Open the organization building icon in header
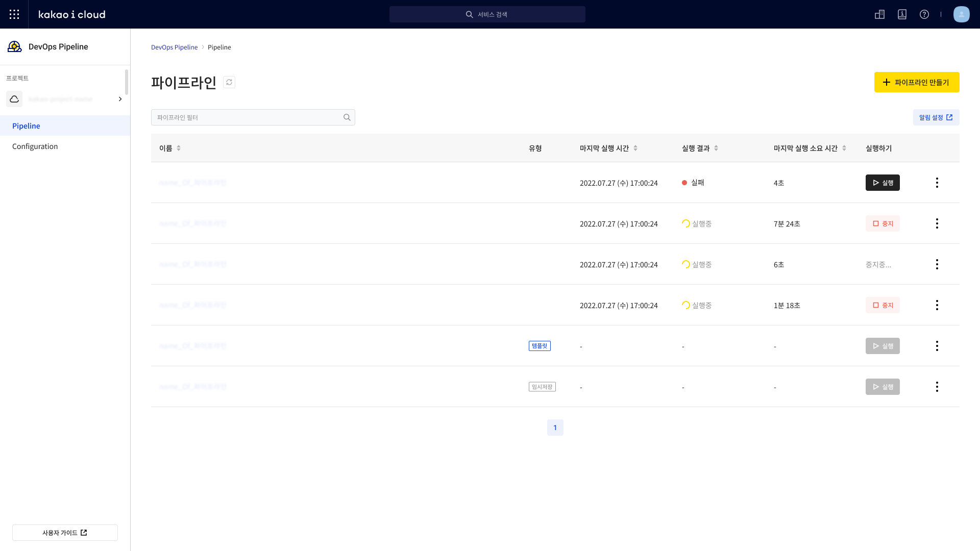The height and width of the screenshot is (551, 980). tap(879, 14)
